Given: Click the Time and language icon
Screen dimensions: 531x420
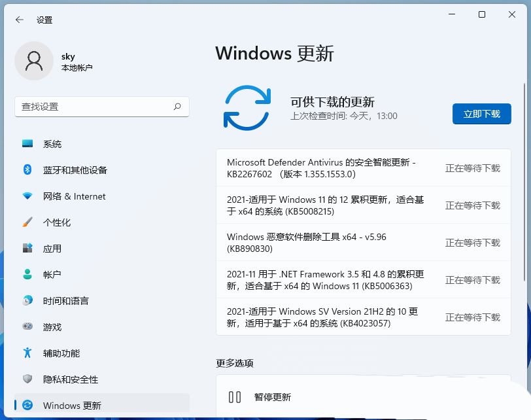Looking at the screenshot, I should [x=27, y=301].
